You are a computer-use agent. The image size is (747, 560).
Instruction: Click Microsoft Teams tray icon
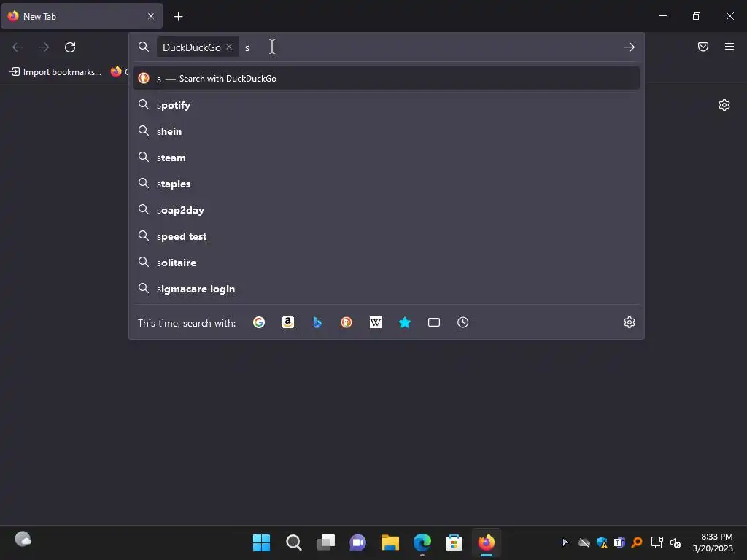coord(619,542)
